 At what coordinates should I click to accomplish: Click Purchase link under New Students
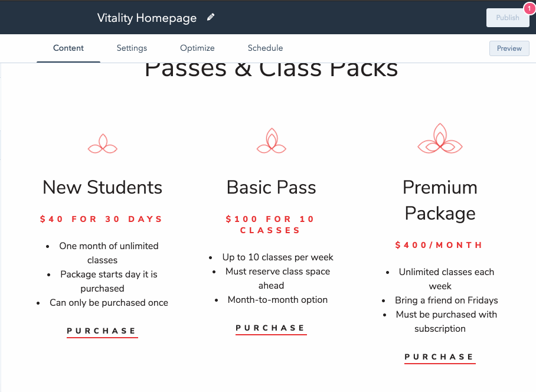pos(102,331)
